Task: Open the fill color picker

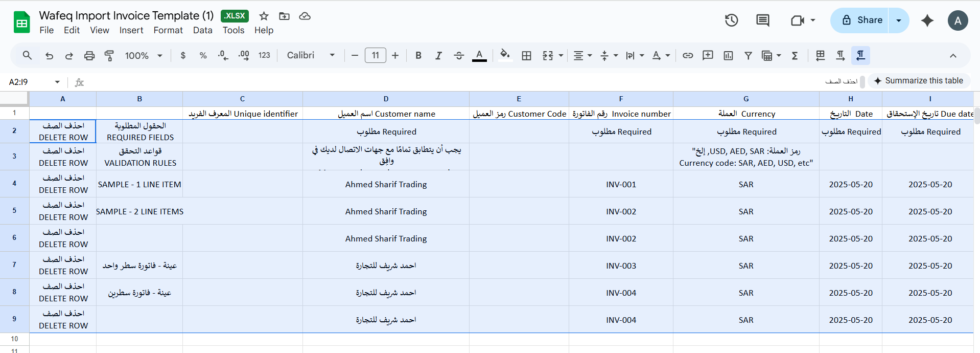Action: 505,56
